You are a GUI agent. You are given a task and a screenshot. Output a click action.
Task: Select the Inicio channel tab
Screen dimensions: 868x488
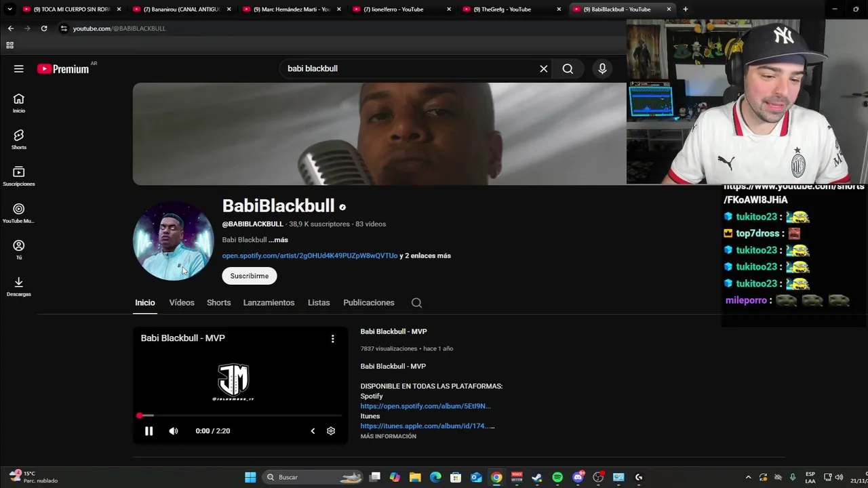coord(145,303)
